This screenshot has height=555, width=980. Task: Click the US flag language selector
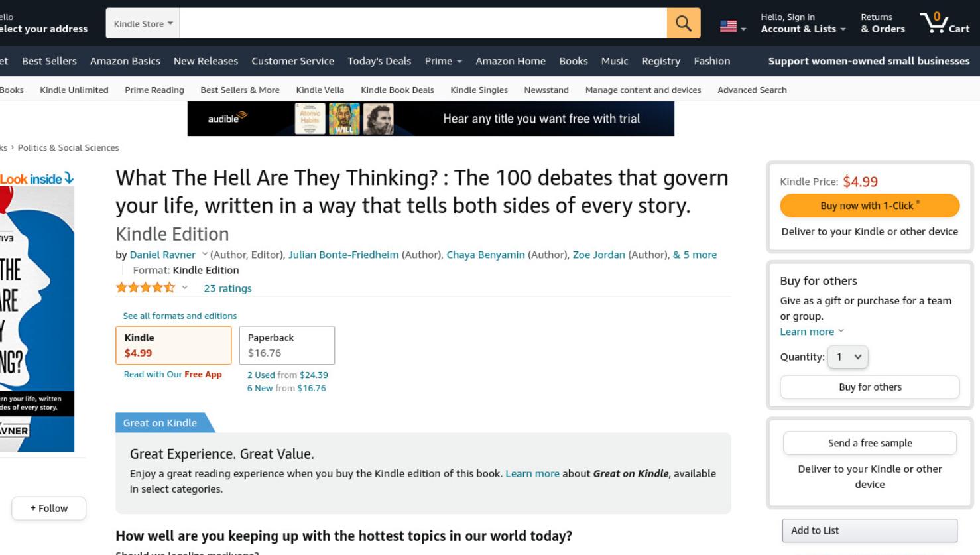pyautogui.click(x=733, y=27)
